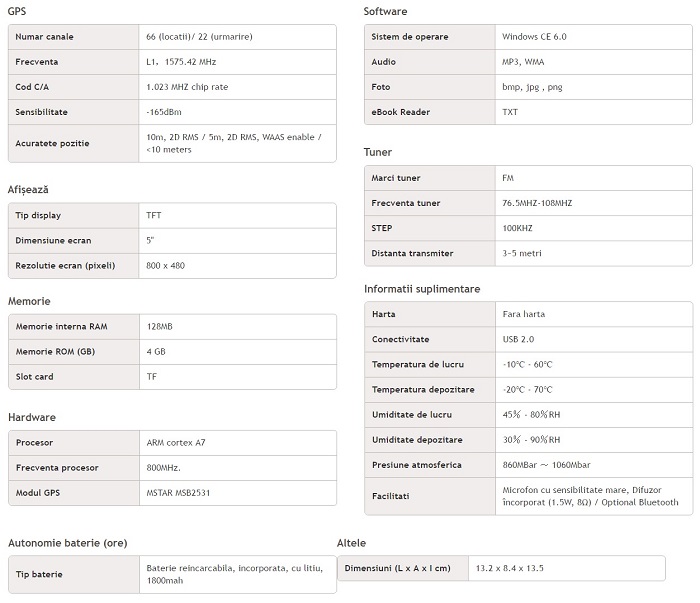Viewport: 700px width, 603px height.
Task: Click the 'Informatii suplimentare' heading
Action: 422,289
